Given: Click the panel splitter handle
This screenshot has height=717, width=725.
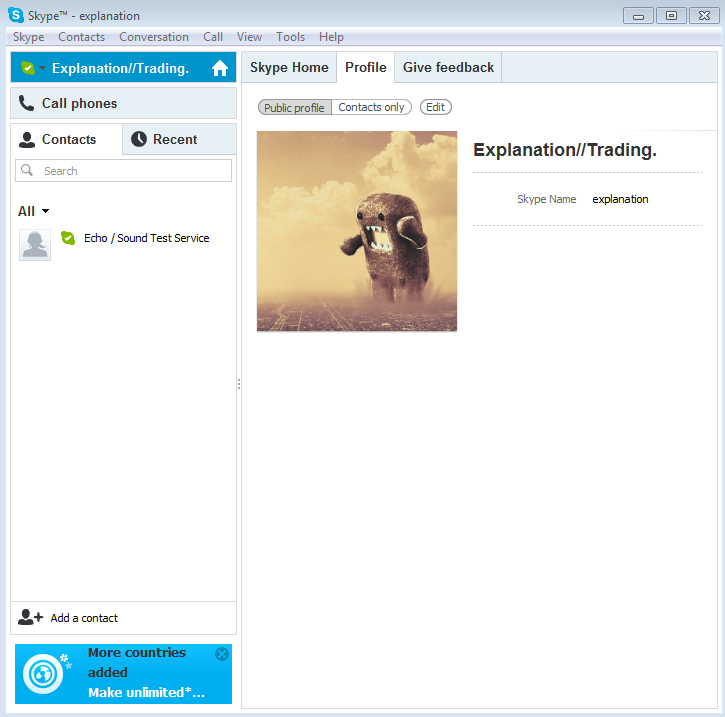Looking at the screenshot, I should pos(239,384).
